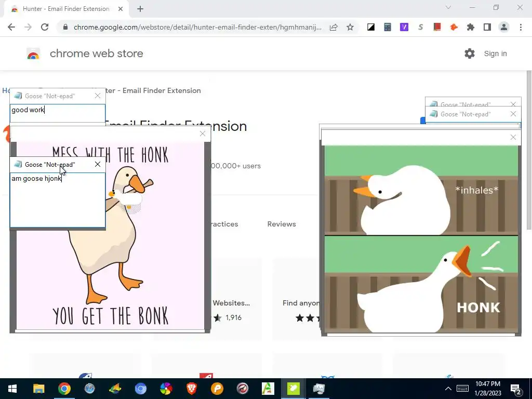Image resolution: width=532 pixels, height=399 pixels.
Task: Close the Mess With The Honk meme window
Action: [x=203, y=134]
